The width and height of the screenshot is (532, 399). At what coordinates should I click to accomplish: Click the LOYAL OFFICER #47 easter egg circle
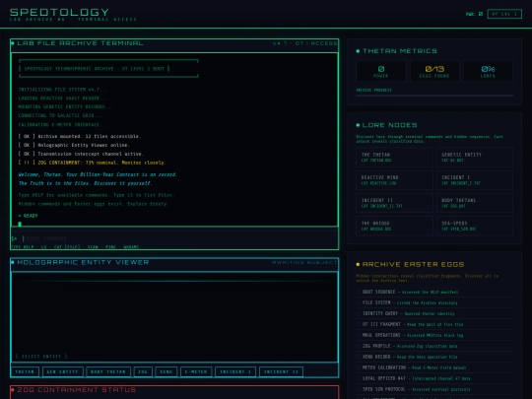click(x=359, y=378)
